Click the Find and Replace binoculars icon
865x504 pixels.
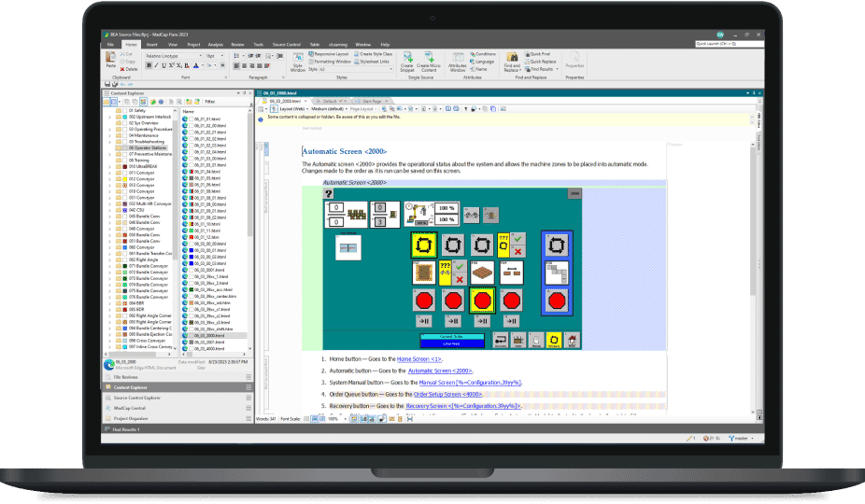[512, 59]
